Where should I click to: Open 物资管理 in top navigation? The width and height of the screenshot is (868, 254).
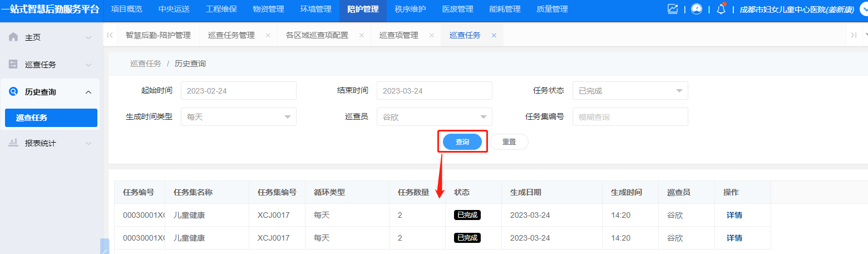pyautogui.click(x=268, y=9)
